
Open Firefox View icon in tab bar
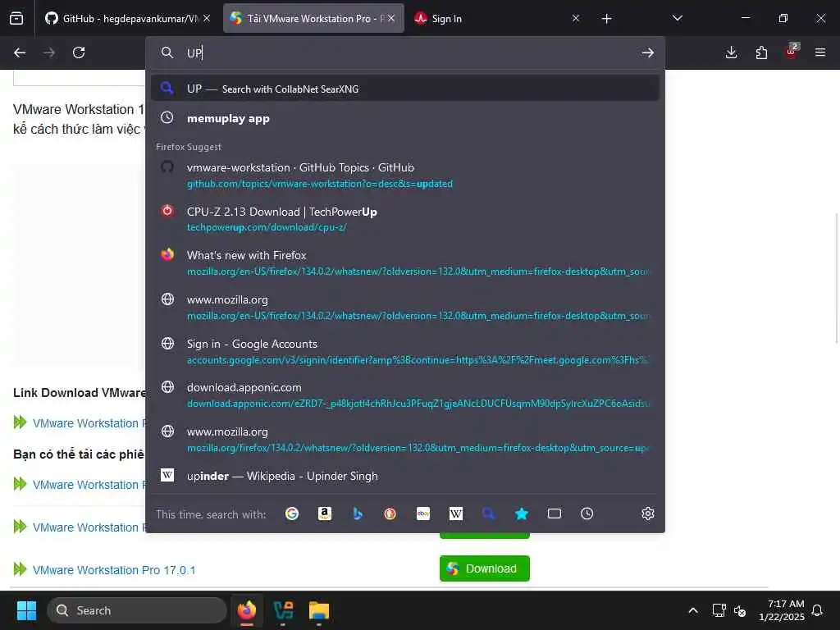tap(16, 18)
